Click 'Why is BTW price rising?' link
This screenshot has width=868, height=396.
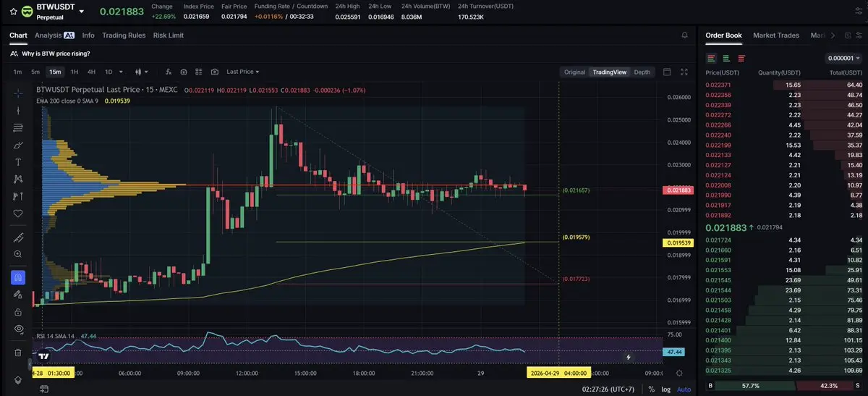point(56,54)
